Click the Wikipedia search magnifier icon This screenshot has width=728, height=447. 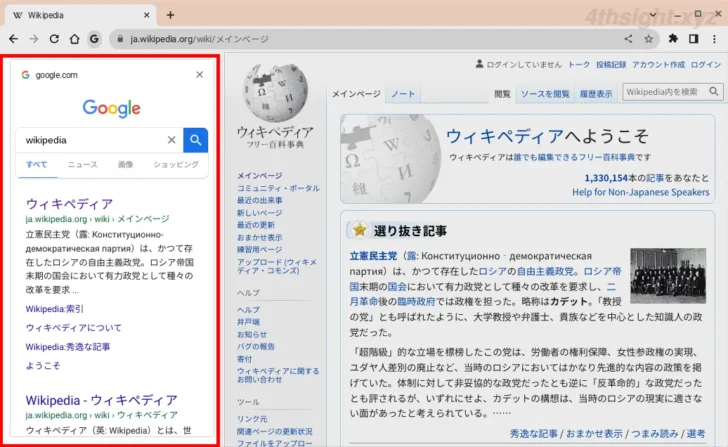(714, 92)
